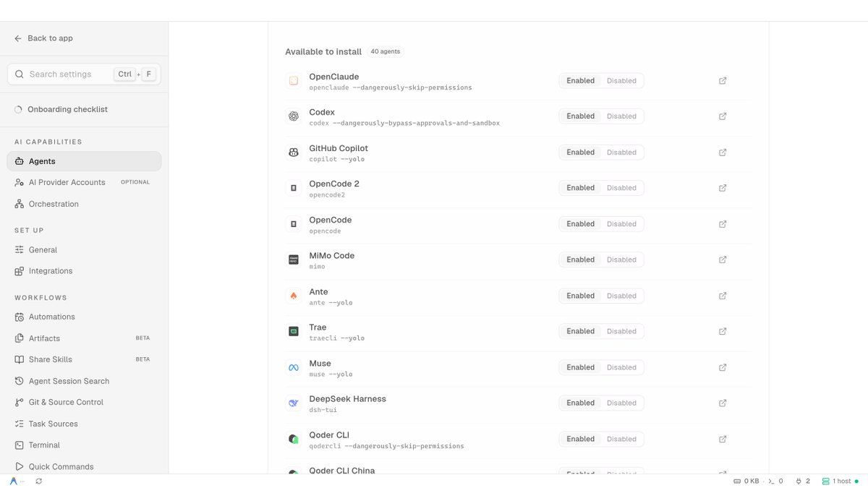868x488 pixels.
Task: Open the Codex external link icon
Action: coord(723,116)
